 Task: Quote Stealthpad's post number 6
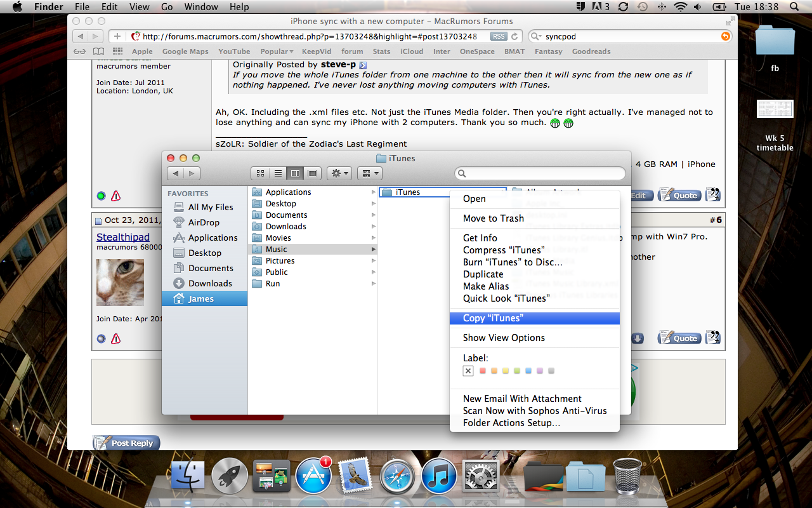click(x=679, y=338)
